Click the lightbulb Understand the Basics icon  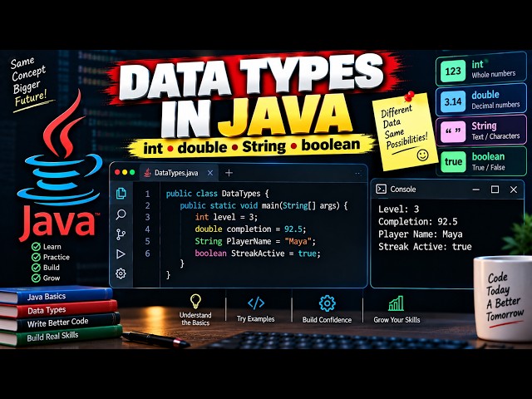(195, 301)
